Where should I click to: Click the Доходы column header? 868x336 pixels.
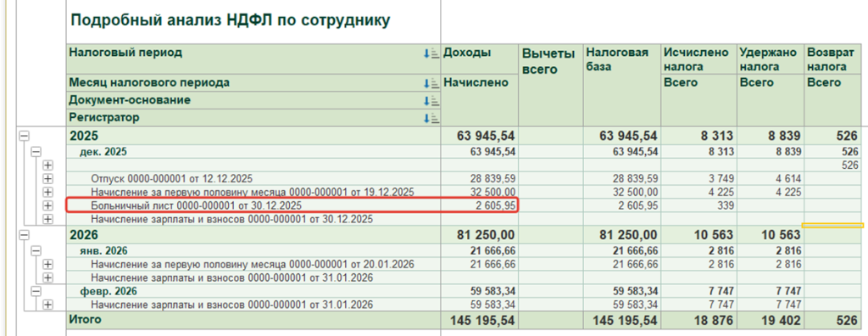467,53
